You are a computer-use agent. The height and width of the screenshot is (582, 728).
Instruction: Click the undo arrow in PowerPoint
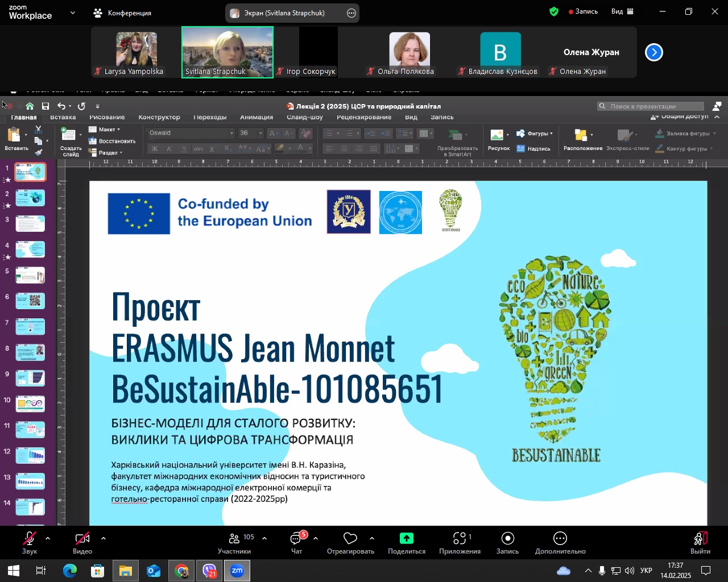[61, 106]
